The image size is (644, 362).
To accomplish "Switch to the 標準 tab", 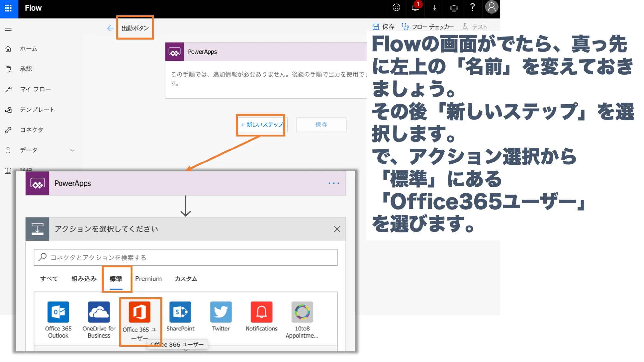I will tap(116, 279).
